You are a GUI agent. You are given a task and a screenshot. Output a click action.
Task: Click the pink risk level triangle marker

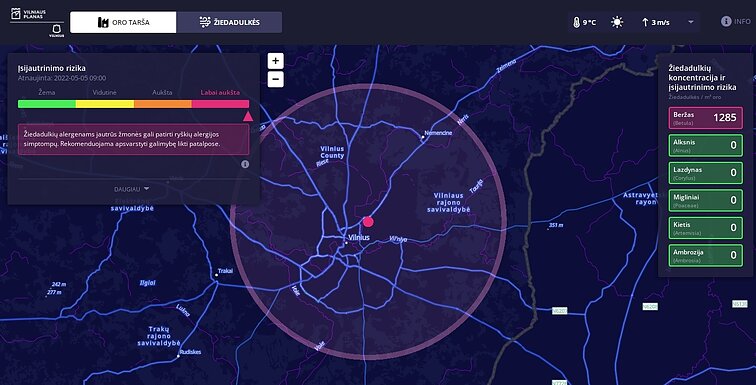248,116
